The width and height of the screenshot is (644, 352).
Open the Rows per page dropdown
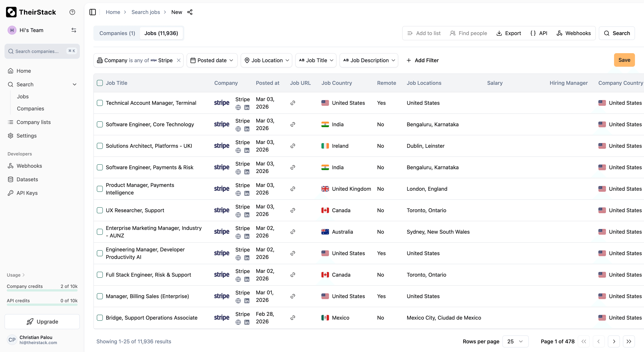[x=515, y=341]
